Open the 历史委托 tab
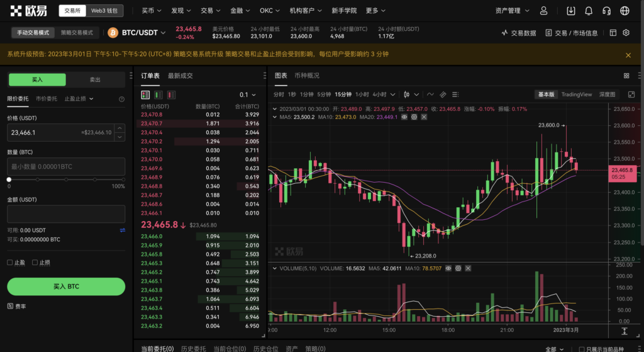Screen dimensions: 644x352 194,349
